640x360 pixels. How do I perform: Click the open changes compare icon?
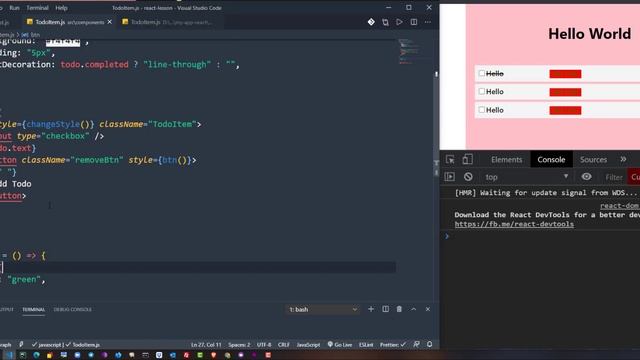(385, 22)
